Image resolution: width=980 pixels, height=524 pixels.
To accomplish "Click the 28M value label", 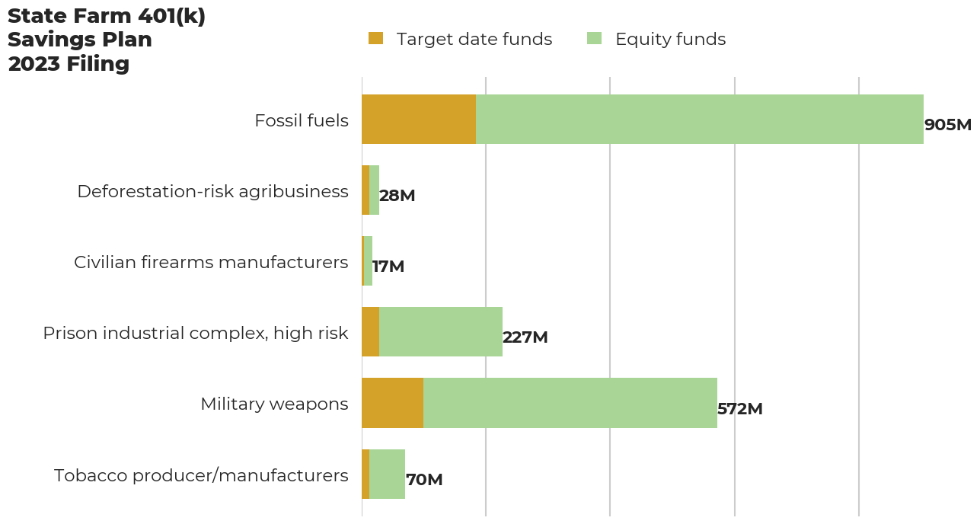I will [397, 196].
